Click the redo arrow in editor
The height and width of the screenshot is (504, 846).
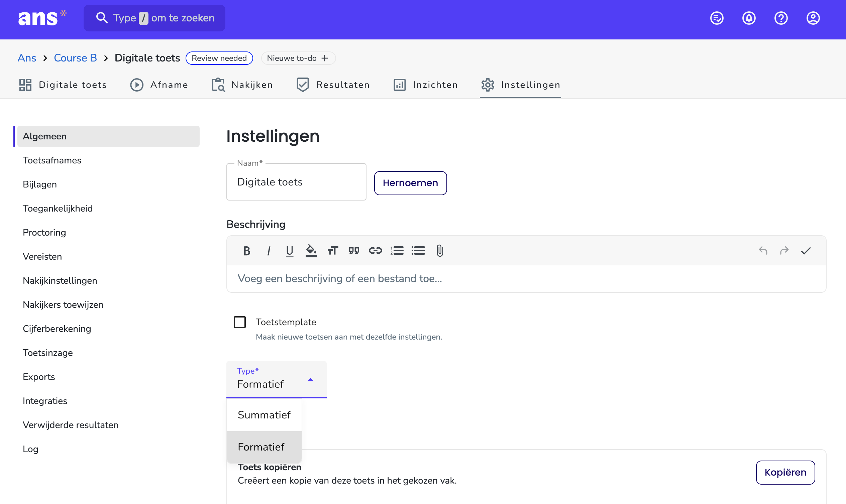point(784,251)
